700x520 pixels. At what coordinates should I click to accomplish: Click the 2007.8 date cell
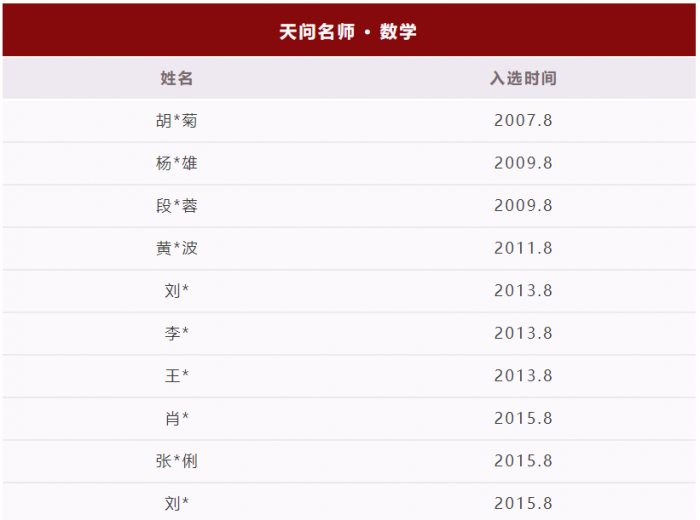coord(523,121)
